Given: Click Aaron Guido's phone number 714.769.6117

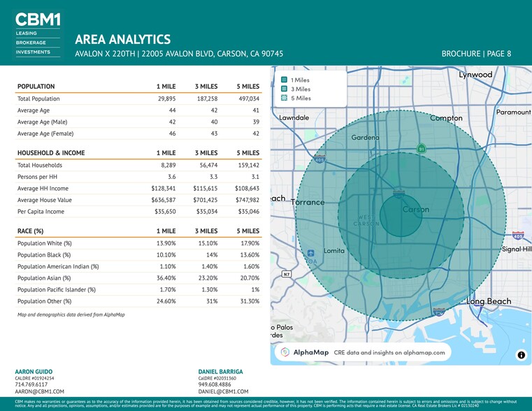Looking at the screenshot, I should click(x=31, y=384).
